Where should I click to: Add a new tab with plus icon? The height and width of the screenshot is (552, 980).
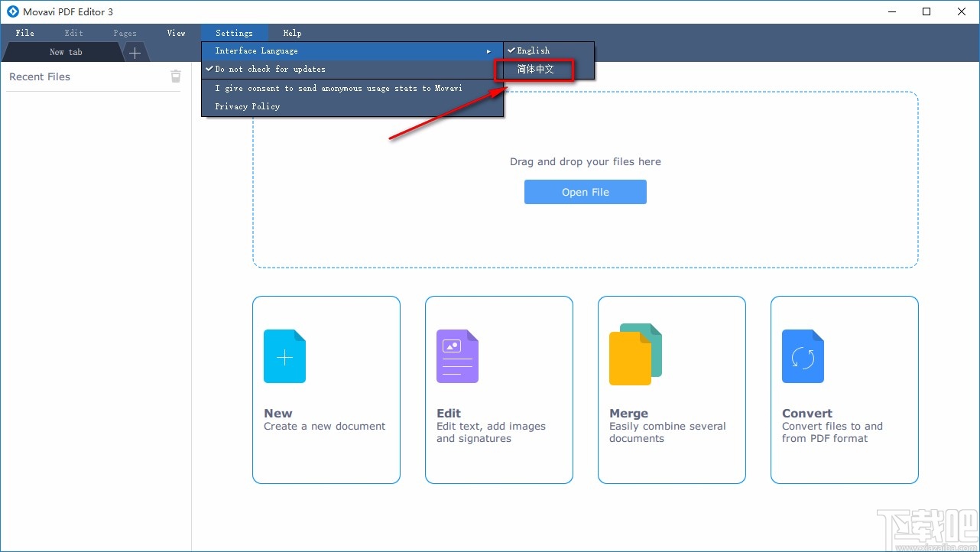coord(135,53)
